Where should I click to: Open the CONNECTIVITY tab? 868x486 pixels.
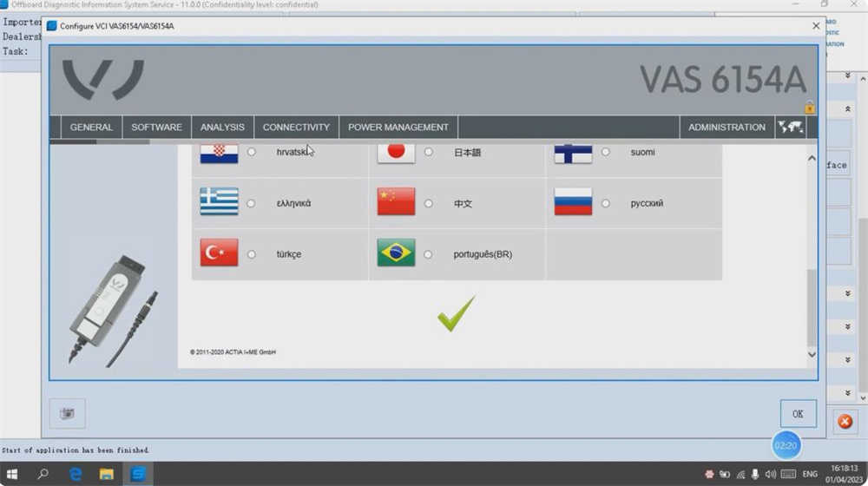pos(296,127)
